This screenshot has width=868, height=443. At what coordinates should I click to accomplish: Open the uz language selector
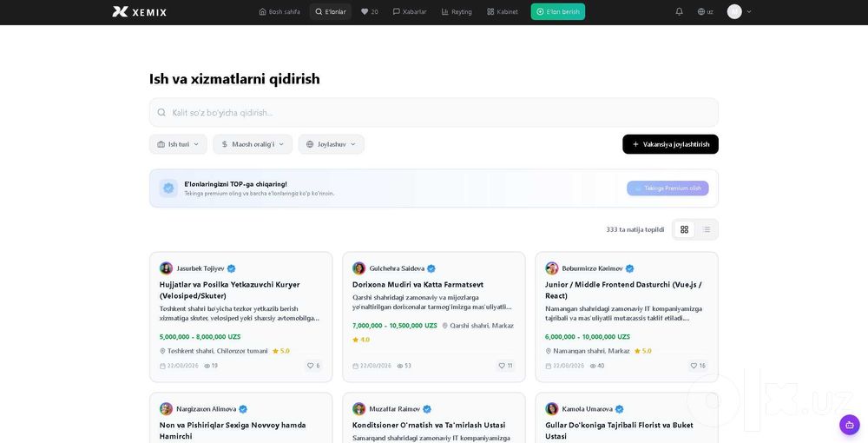pos(705,11)
